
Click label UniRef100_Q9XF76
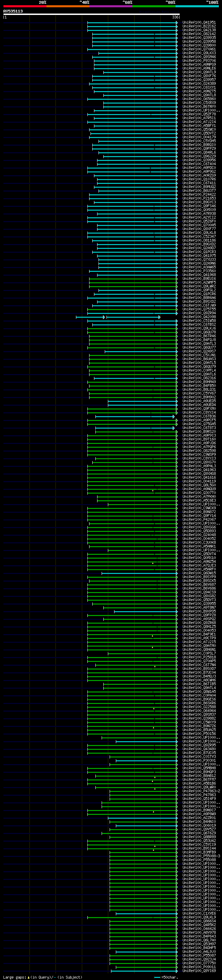[x=199, y=76]
